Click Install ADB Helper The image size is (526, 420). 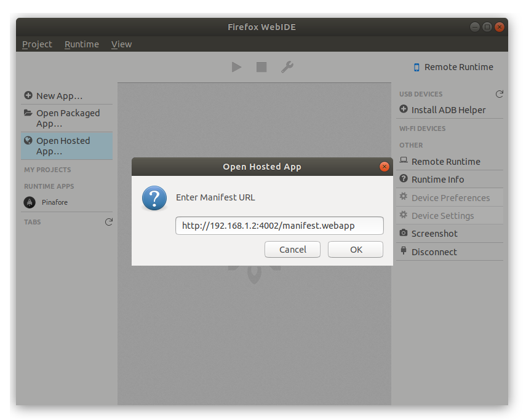(448, 110)
